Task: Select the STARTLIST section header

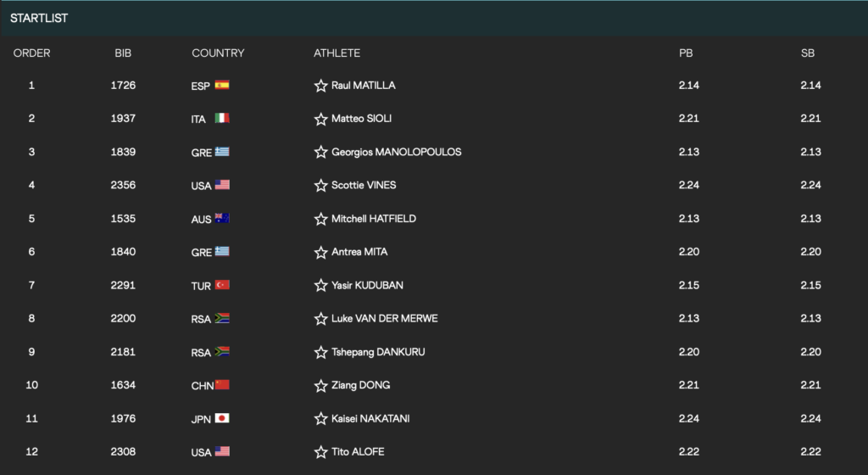Action: [x=39, y=18]
